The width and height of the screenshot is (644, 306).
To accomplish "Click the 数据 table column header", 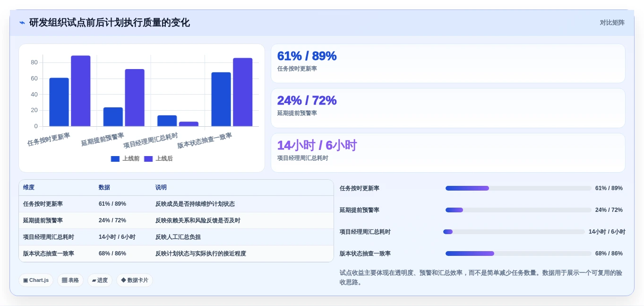I will pyautogui.click(x=104, y=188).
